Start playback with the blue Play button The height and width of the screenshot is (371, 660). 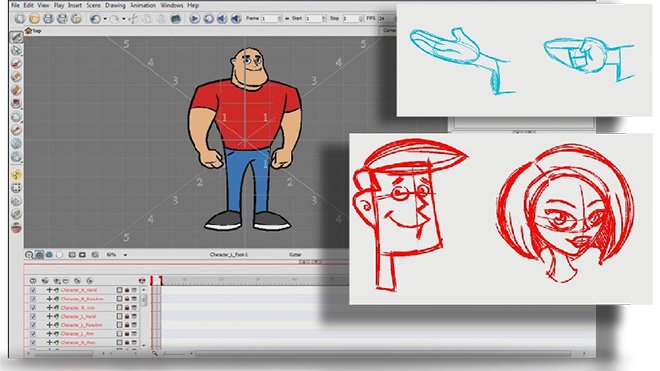194,19
